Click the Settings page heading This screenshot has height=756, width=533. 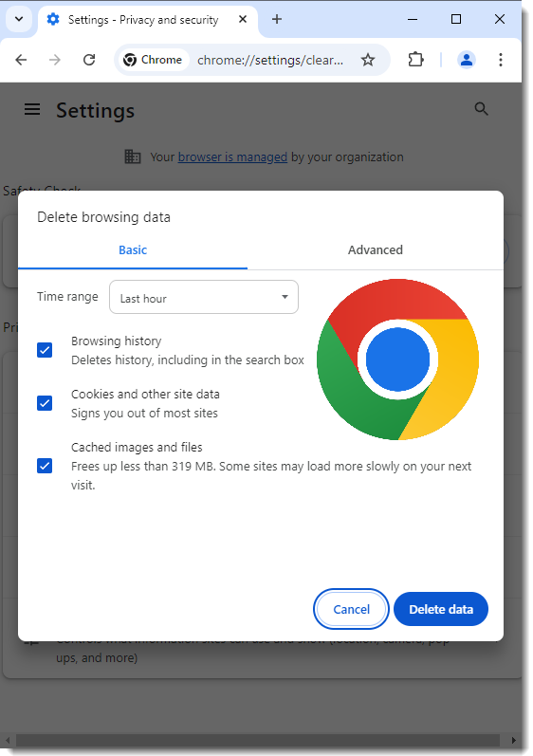pos(96,110)
